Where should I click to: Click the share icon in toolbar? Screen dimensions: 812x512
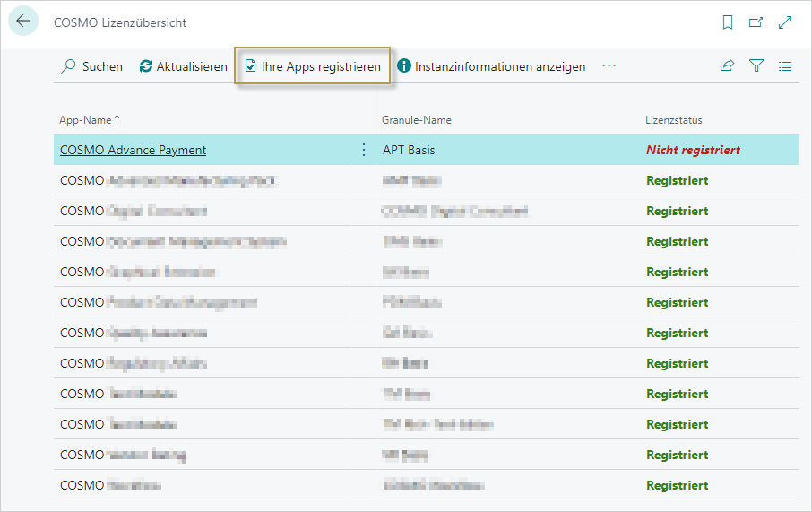pyautogui.click(x=727, y=65)
